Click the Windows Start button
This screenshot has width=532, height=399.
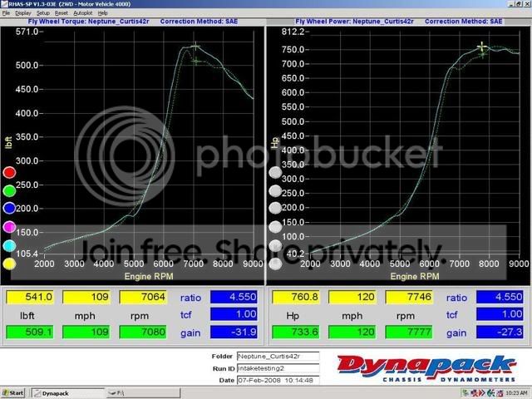point(15,392)
